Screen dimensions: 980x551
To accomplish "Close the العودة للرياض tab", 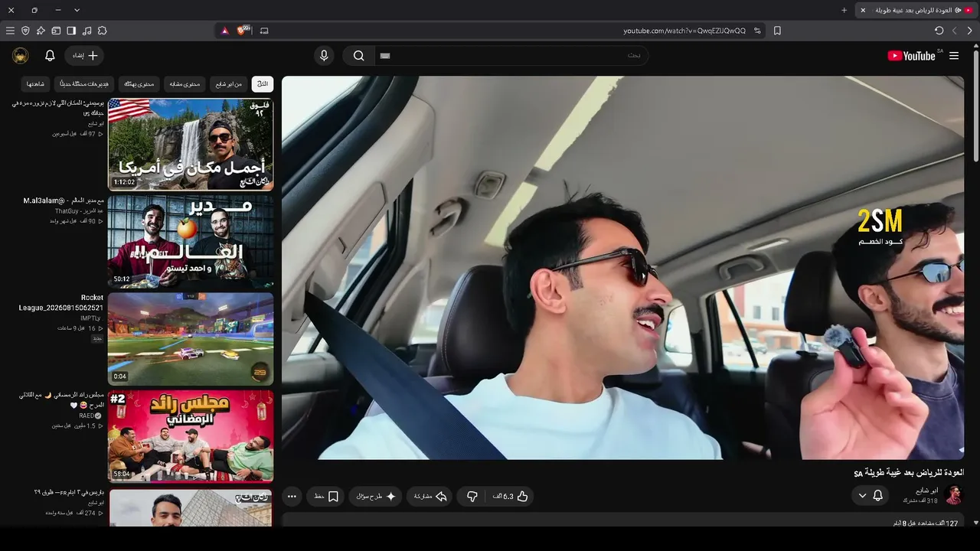I will click(863, 10).
